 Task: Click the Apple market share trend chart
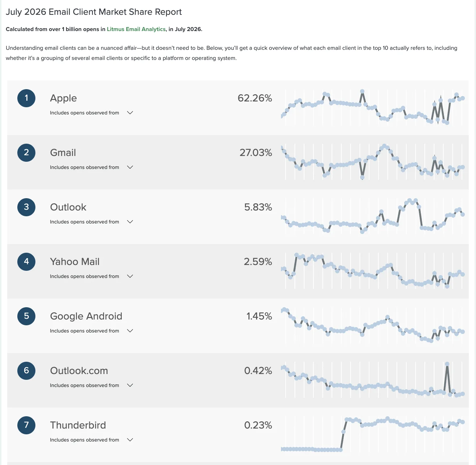(x=373, y=107)
